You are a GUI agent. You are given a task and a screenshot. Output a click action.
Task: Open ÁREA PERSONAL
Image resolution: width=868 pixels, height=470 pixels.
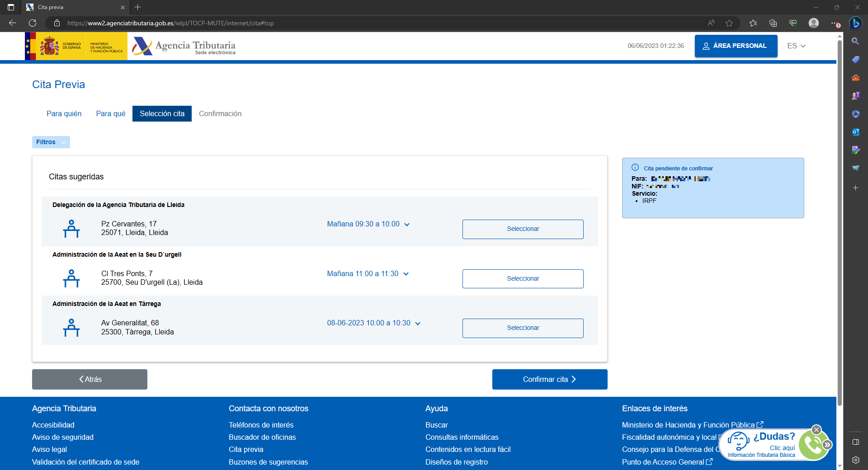pos(736,46)
